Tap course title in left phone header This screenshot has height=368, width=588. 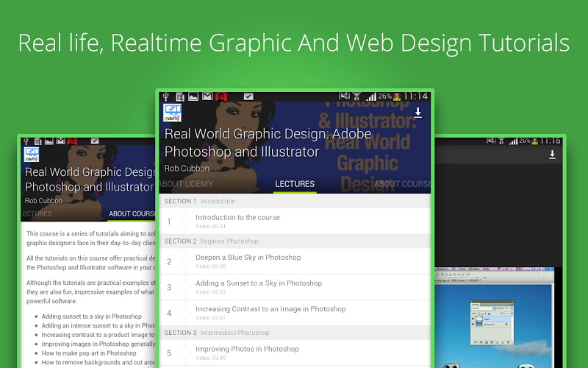coord(90,180)
